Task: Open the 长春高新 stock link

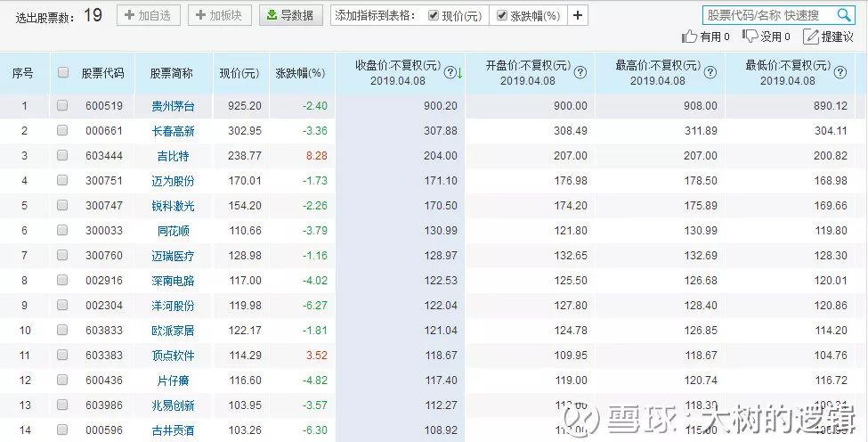Action: 173,131
